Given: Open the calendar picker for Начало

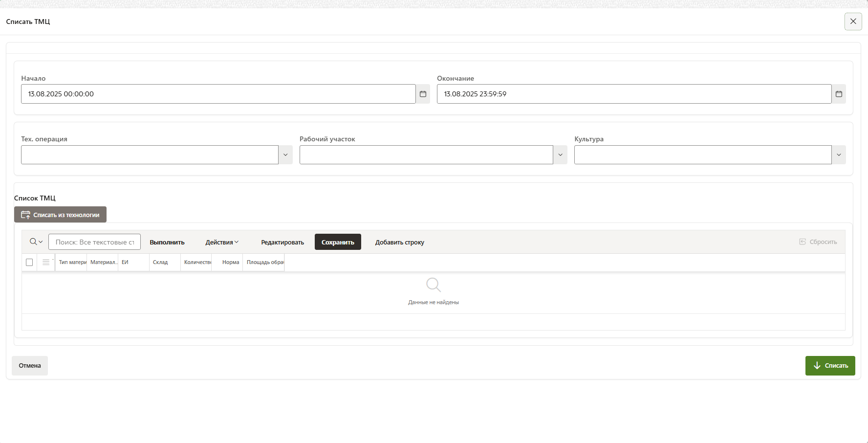Looking at the screenshot, I should (423, 94).
